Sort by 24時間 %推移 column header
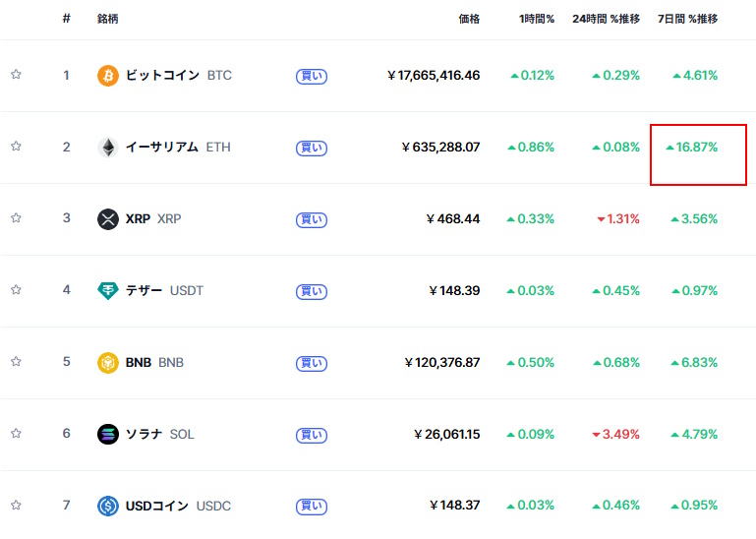 (606, 19)
